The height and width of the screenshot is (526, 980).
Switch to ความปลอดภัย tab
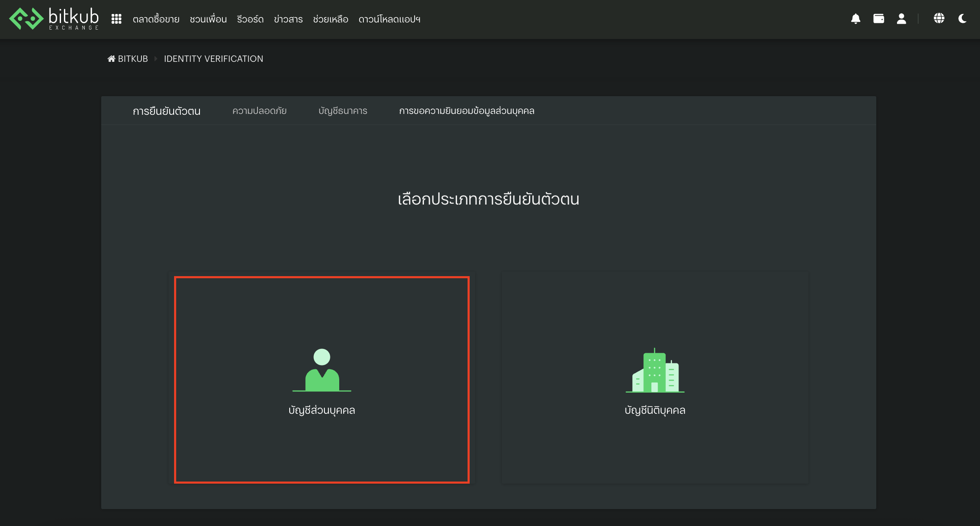(x=259, y=111)
